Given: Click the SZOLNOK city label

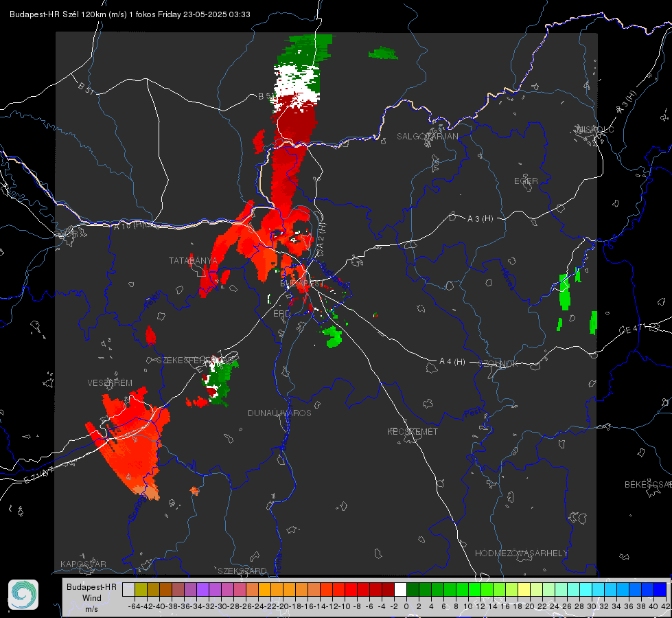Looking at the screenshot, I should (x=498, y=364).
